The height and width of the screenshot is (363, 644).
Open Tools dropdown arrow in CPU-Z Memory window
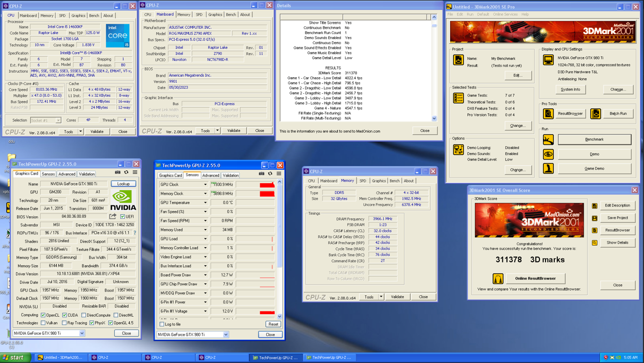tap(381, 297)
